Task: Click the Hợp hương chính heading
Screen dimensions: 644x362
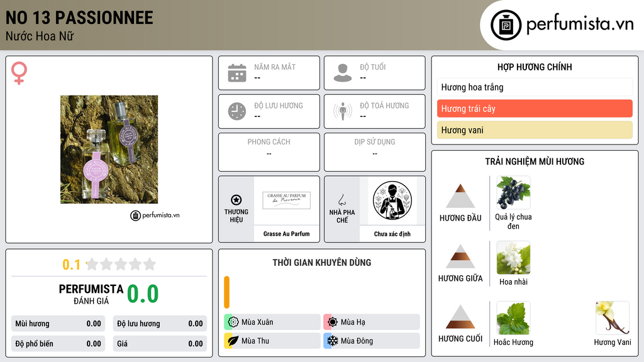Action: pyautogui.click(x=535, y=67)
